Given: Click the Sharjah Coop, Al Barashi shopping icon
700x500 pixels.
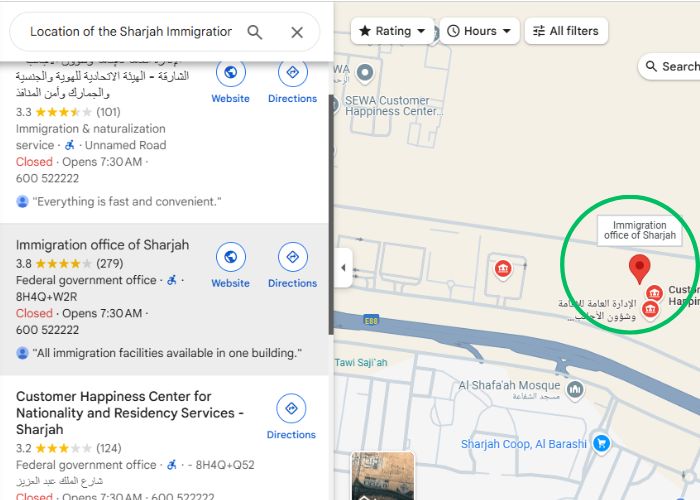Looking at the screenshot, I should [x=601, y=443].
